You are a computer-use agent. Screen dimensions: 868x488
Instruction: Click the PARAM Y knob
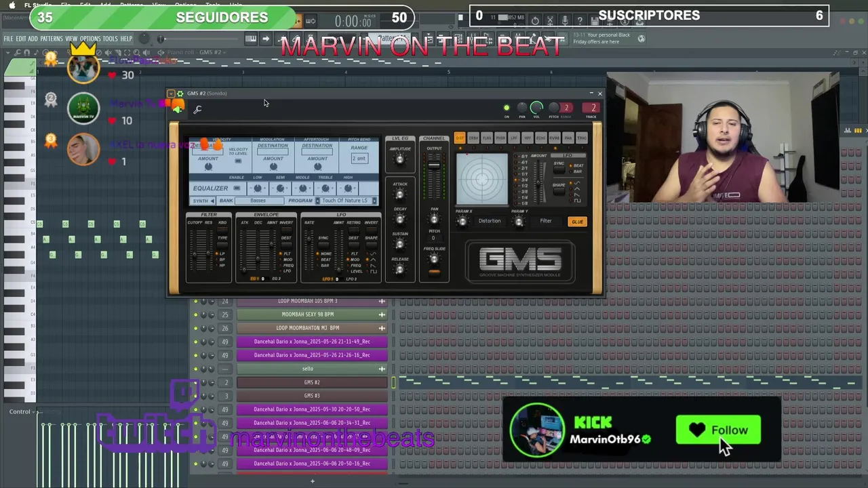[x=519, y=222]
